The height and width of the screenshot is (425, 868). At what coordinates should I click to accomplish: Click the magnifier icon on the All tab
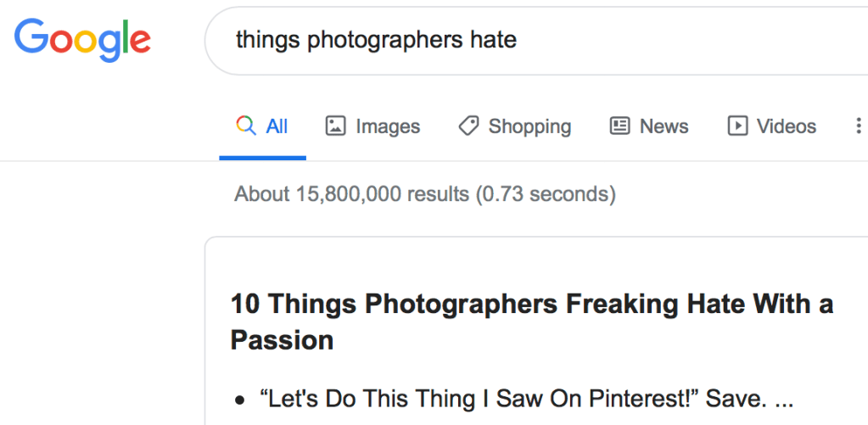[246, 126]
